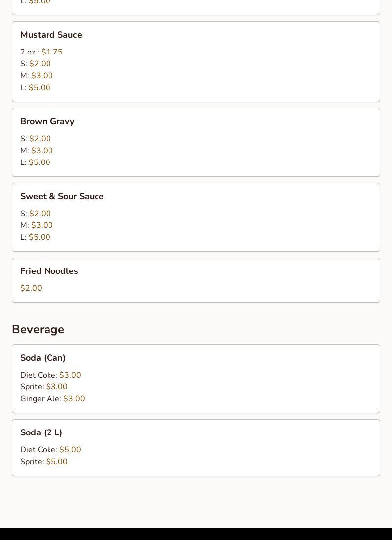Open the Soda (Can) item card
This screenshot has width=392, height=540.
click(196, 379)
